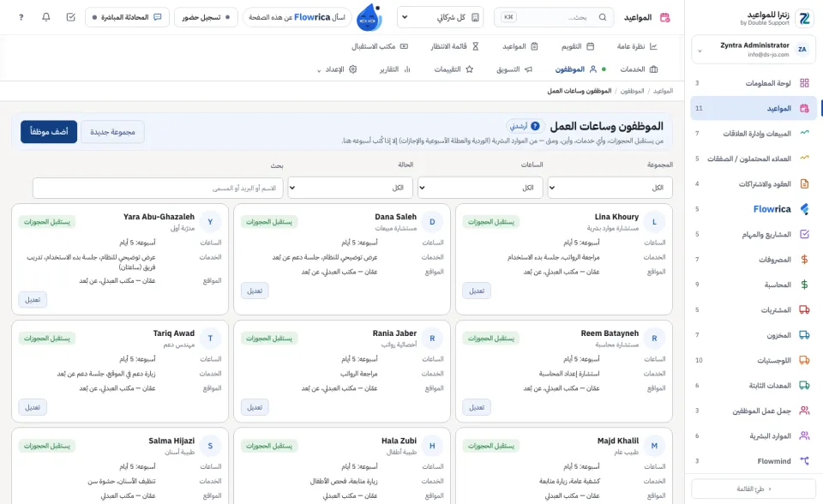Screen dimensions: 823x504
Task: Click the ZA user avatar
Action: tap(802, 50)
